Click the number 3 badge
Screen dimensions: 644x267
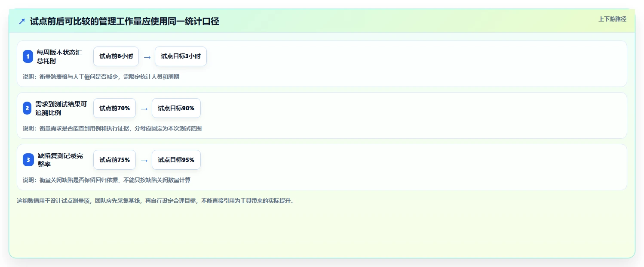coord(28,160)
